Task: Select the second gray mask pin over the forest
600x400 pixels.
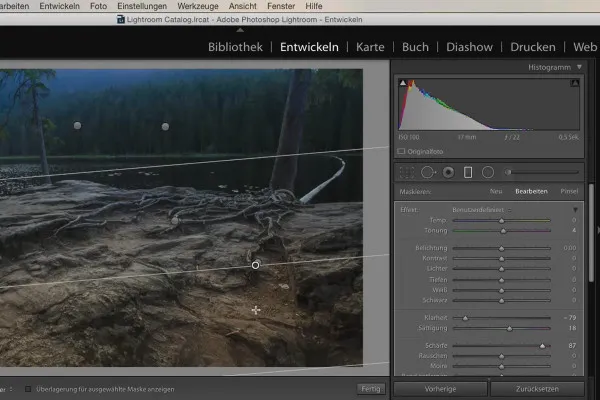Action: (165, 127)
